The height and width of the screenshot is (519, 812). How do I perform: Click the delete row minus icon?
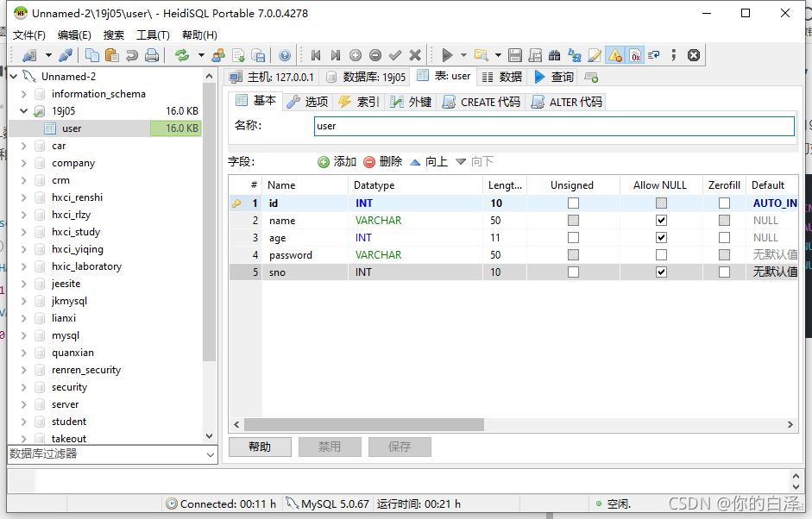[375, 55]
